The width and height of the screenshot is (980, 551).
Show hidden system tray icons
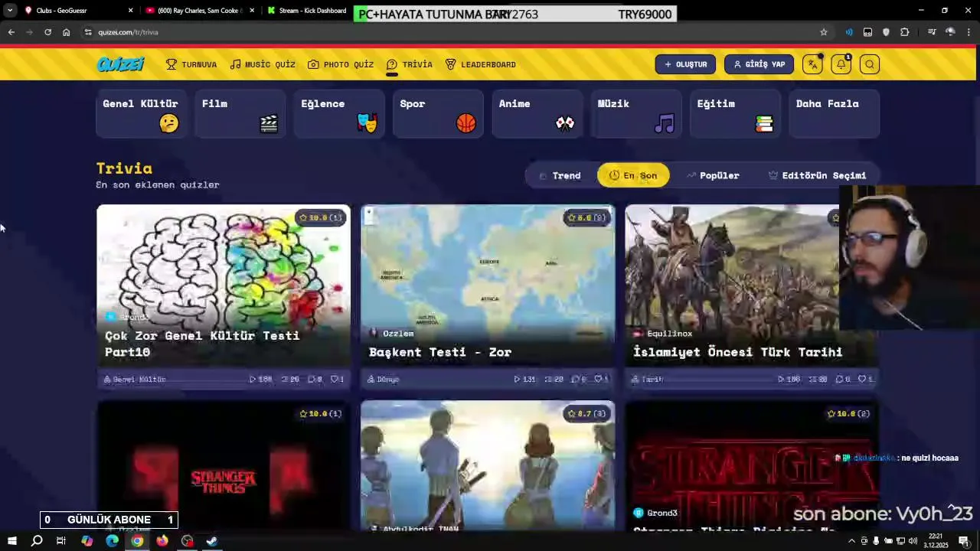(x=852, y=541)
